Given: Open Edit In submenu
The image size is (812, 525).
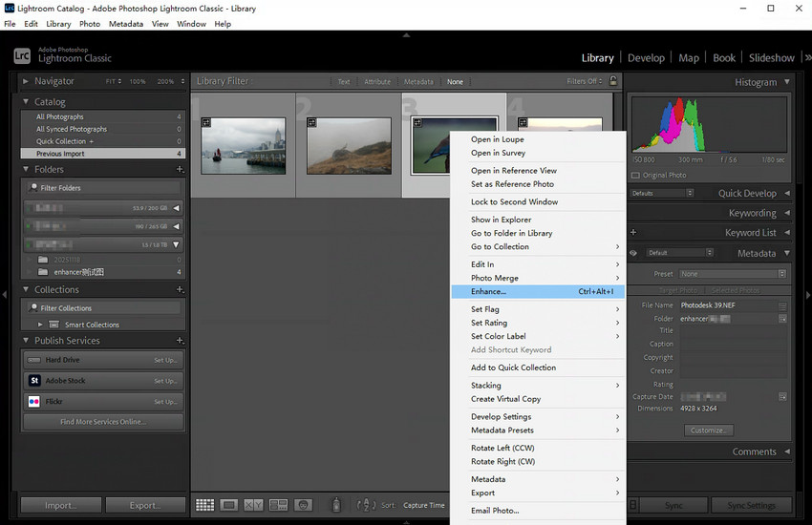Looking at the screenshot, I should coord(538,264).
